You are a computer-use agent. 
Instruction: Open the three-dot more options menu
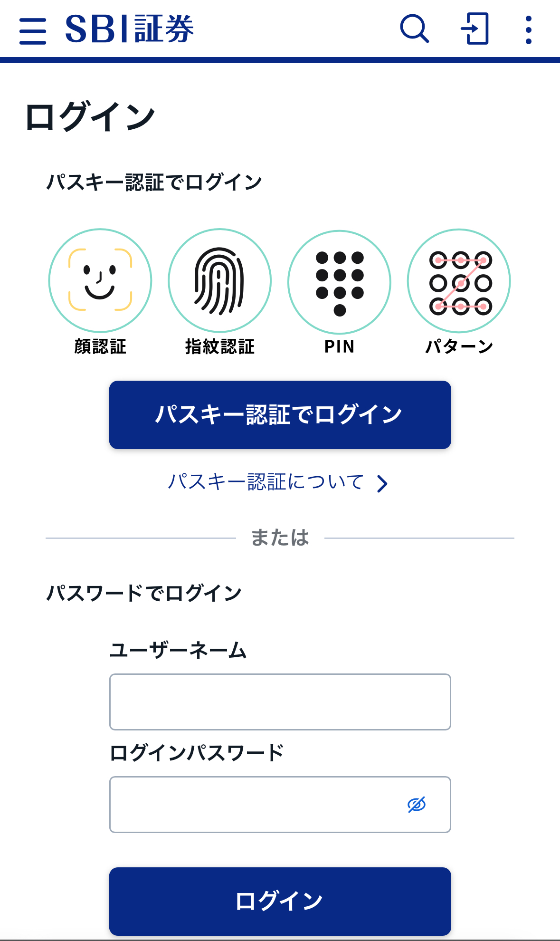tap(528, 30)
